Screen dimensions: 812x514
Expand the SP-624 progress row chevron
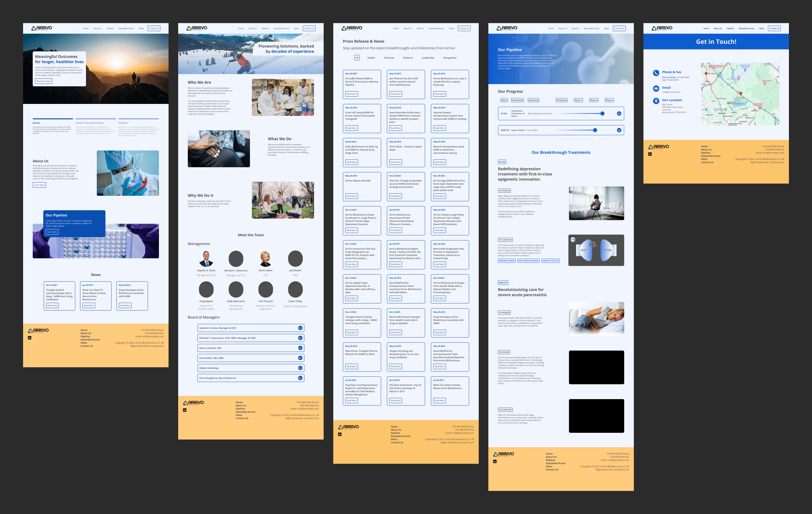point(619,114)
